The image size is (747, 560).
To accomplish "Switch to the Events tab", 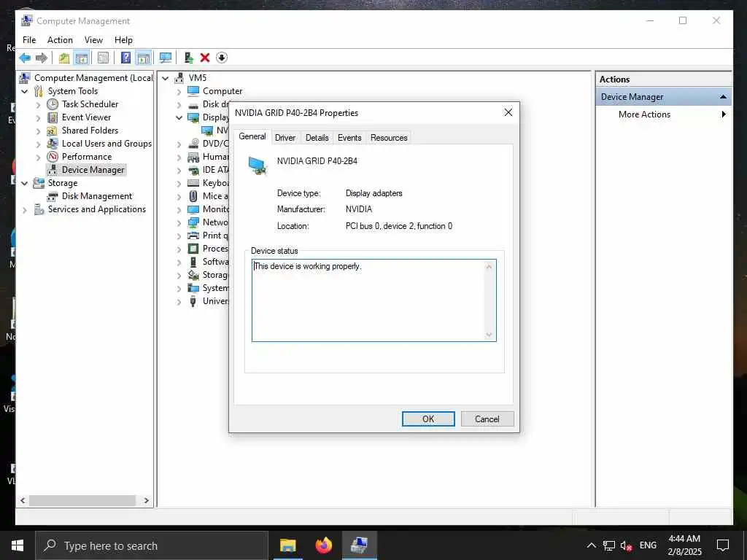I will 349,138.
